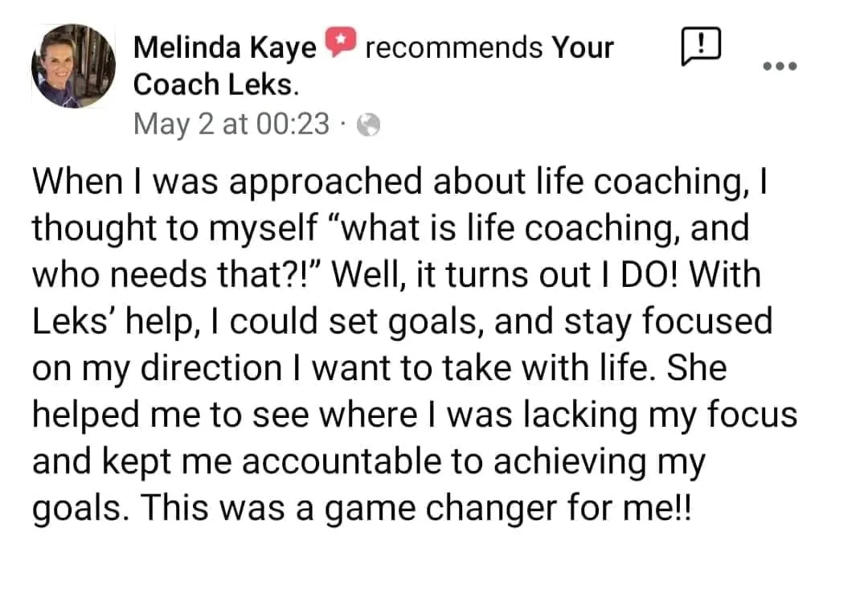Click the line starting 'helped me to see'
The width and height of the screenshot is (868, 594).
[414, 416]
